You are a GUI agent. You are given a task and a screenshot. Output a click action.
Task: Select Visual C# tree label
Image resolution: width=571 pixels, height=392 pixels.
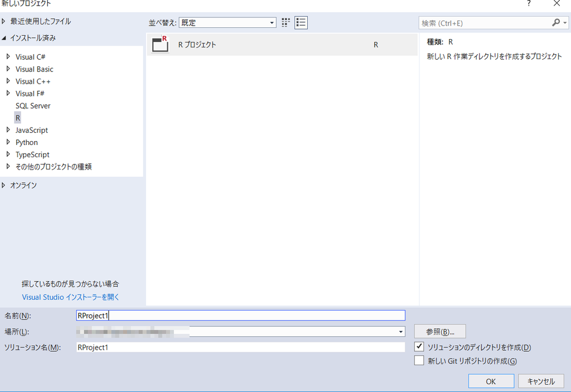coord(30,57)
